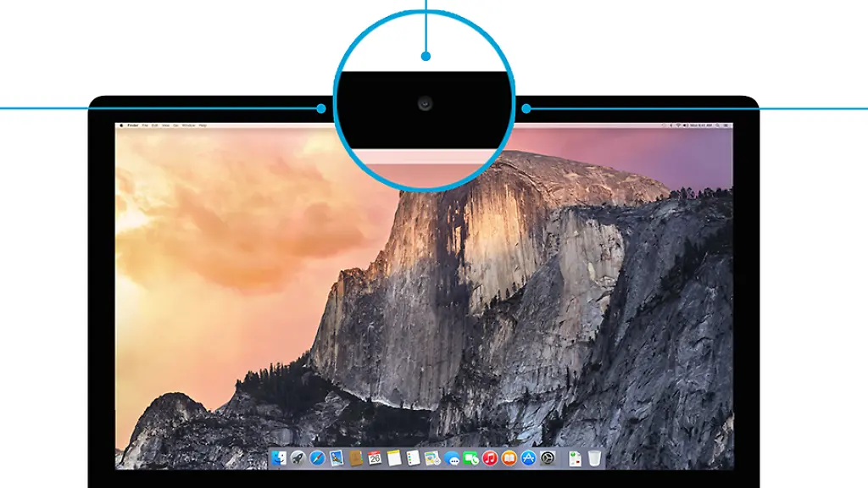This screenshot has width=868, height=488.
Task: Open System Preferences gear in Dock
Action: [x=548, y=458]
